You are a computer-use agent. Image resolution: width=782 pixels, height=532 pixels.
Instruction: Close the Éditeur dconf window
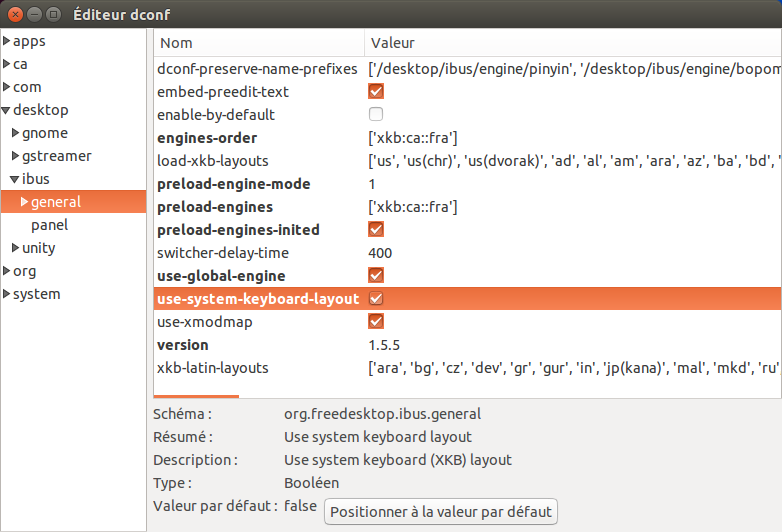(13, 13)
